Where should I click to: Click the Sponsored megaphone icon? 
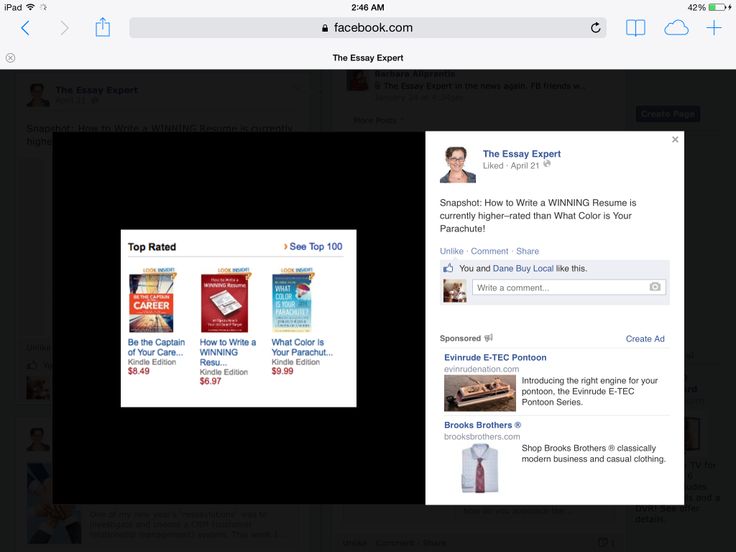[x=488, y=337]
